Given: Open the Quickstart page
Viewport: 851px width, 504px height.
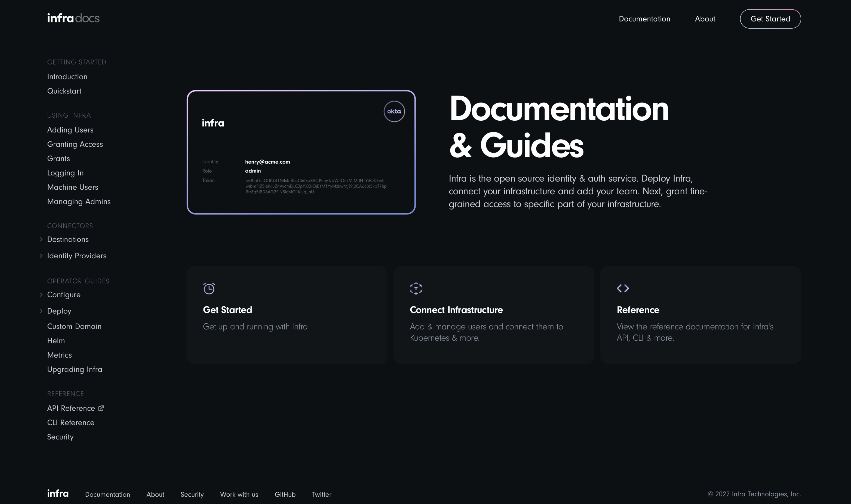Looking at the screenshot, I should pyautogui.click(x=64, y=91).
